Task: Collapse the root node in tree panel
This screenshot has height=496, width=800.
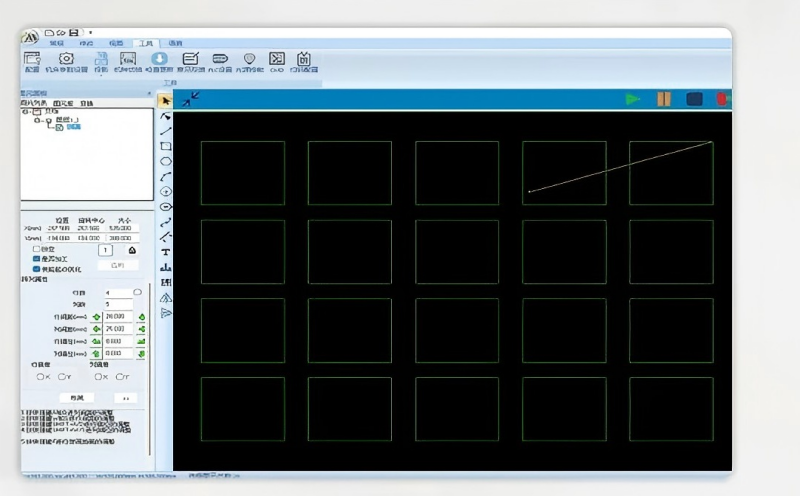Action: click(x=25, y=112)
